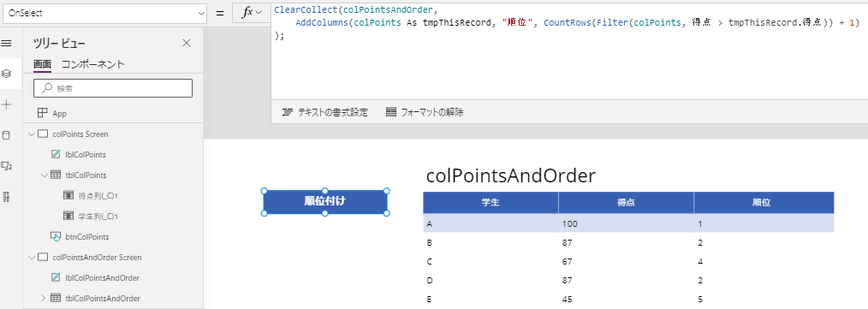
Task: Select 学生列(_C)1 column item
Action: tap(99, 216)
